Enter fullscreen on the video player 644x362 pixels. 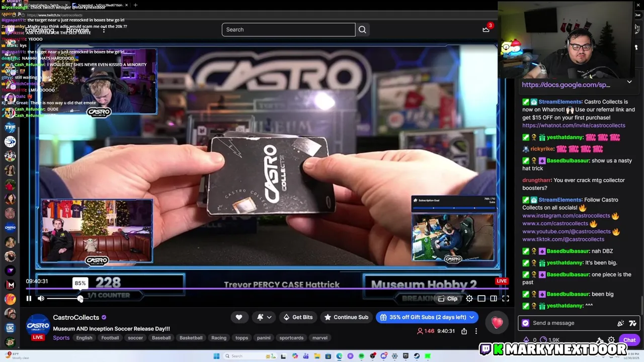506,299
